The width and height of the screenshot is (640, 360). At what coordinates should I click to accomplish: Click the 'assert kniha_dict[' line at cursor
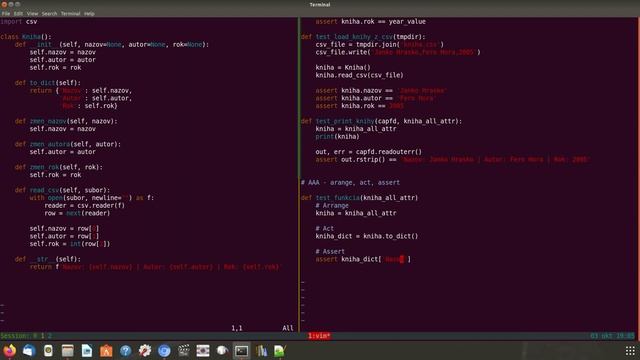[363, 259]
